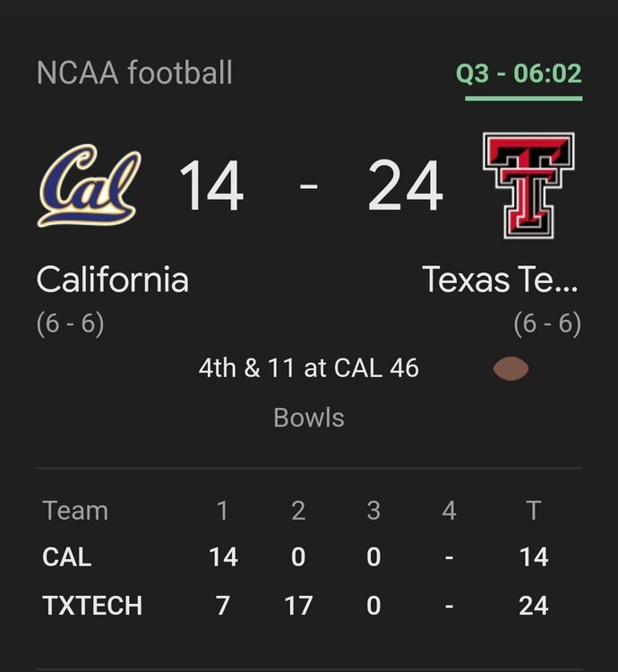Click California's score of 14
Viewport: 618px width, 672px height.
tap(211, 187)
